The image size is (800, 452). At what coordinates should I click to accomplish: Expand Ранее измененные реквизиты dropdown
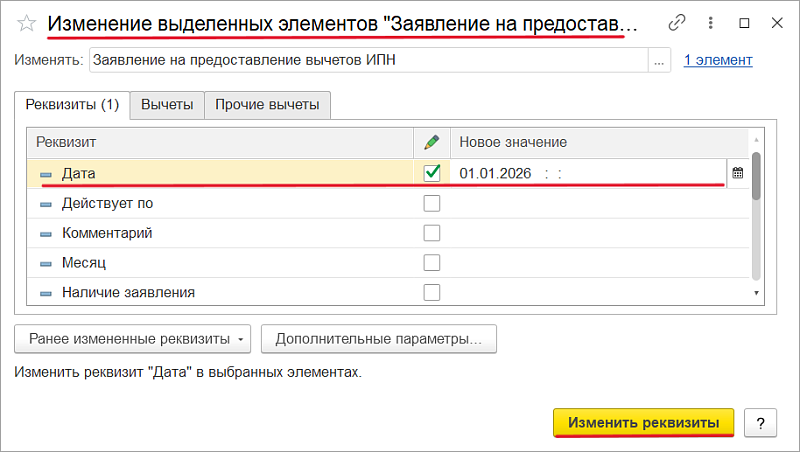coord(134,339)
